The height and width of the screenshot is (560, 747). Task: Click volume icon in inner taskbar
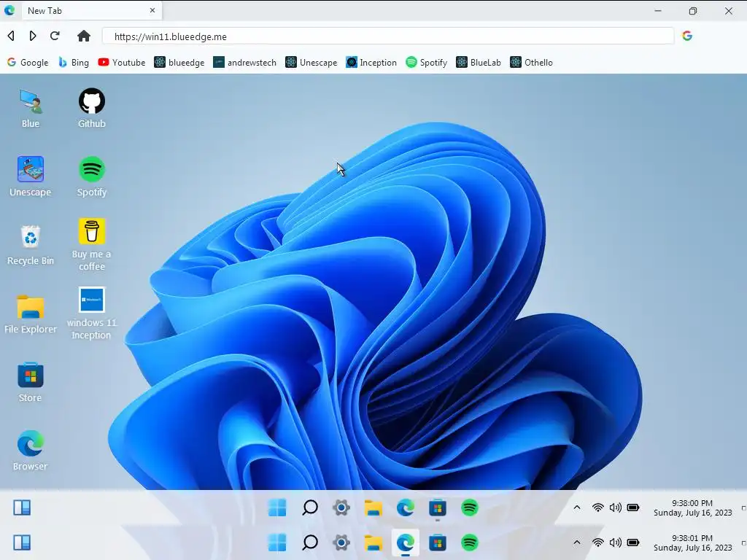pyautogui.click(x=616, y=507)
